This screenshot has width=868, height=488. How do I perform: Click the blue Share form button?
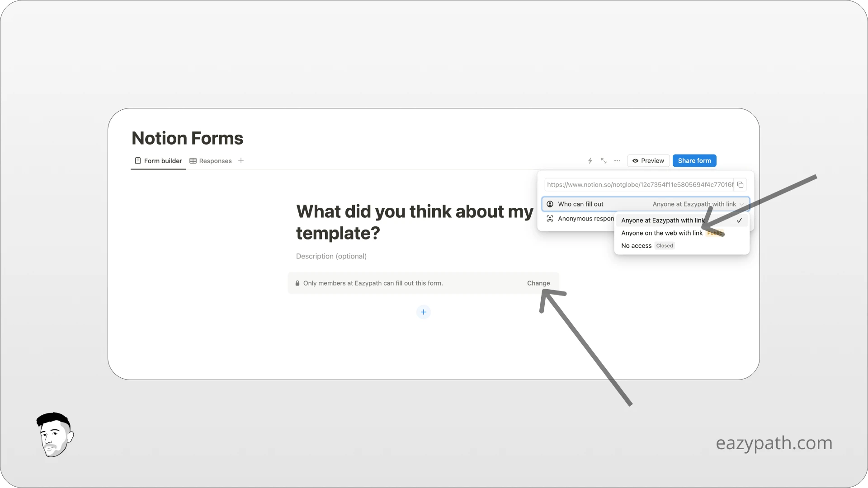point(694,160)
